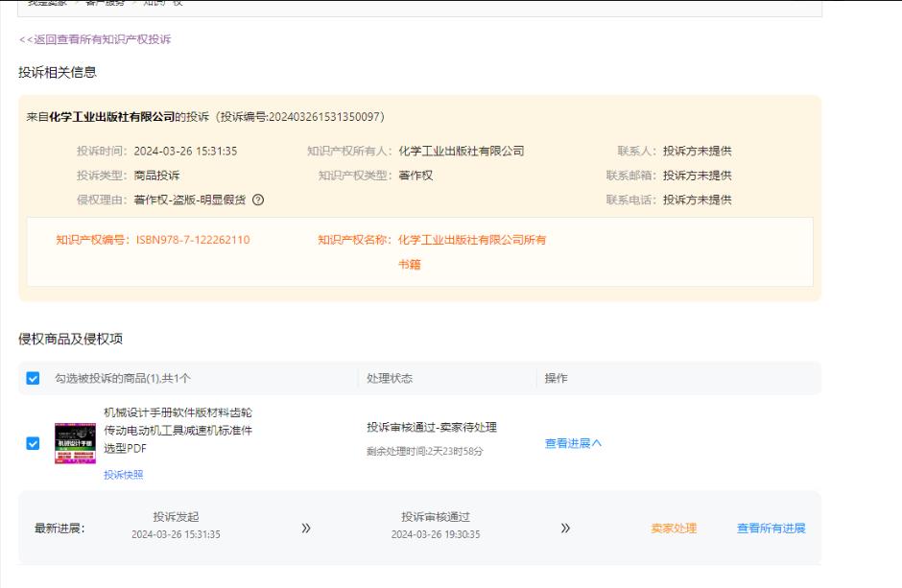The image size is (902, 588).
Task: Click the orange 卖家处理 link
Action: tap(674, 529)
